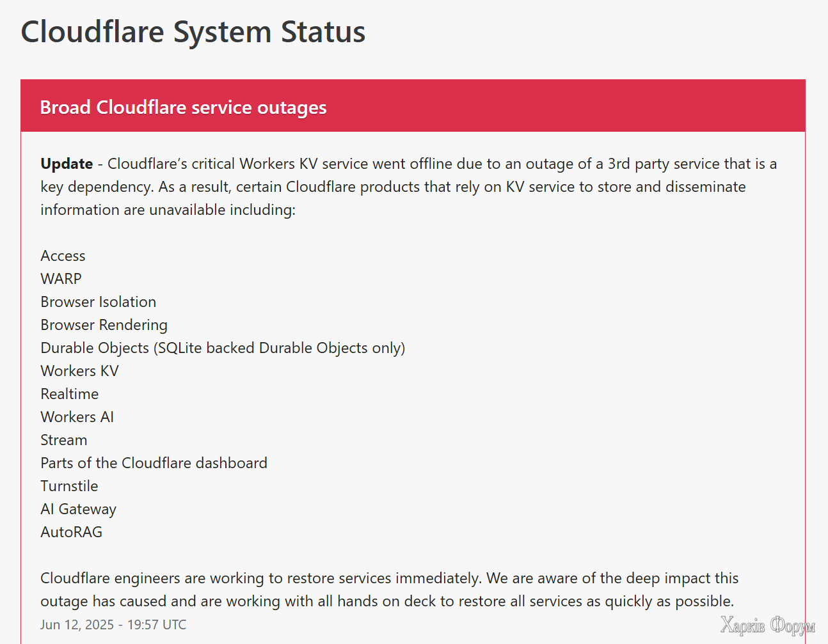Select the Access list entry
The image size is (828, 644).
click(63, 256)
